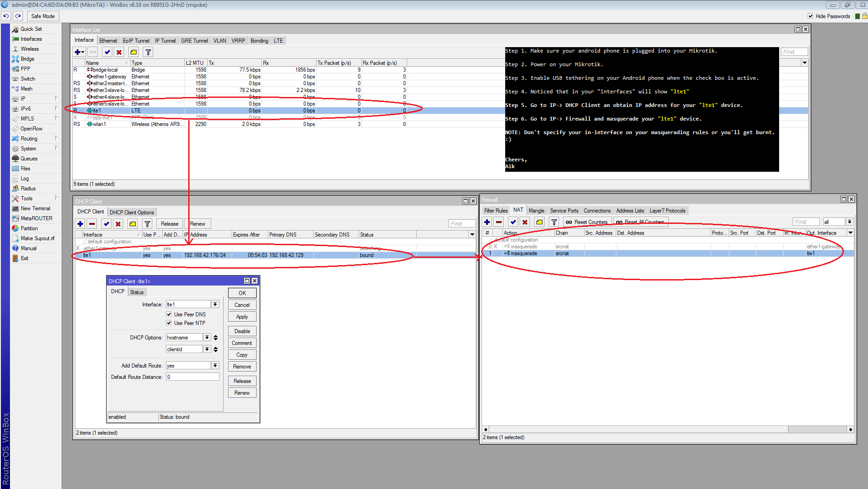The width and height of the screenshot is (868, 489).
Task: Select the Interfaces icon in the sidebar
Action: (16, 39)
